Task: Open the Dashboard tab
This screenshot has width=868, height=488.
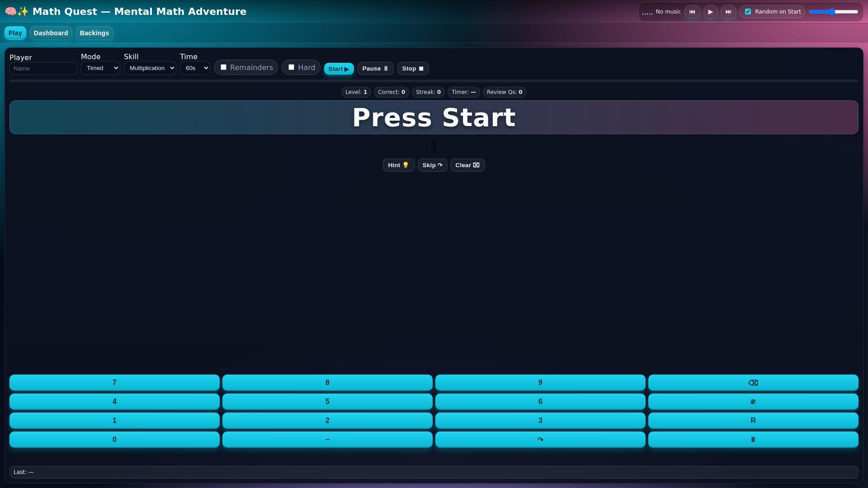Action: pyautogui.click(x=51, y=33)
